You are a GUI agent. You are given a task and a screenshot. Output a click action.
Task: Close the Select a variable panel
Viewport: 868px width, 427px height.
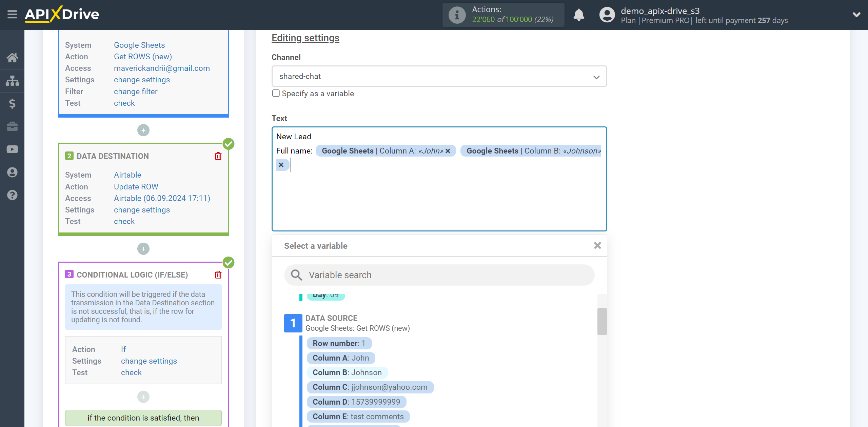[597, 245]
